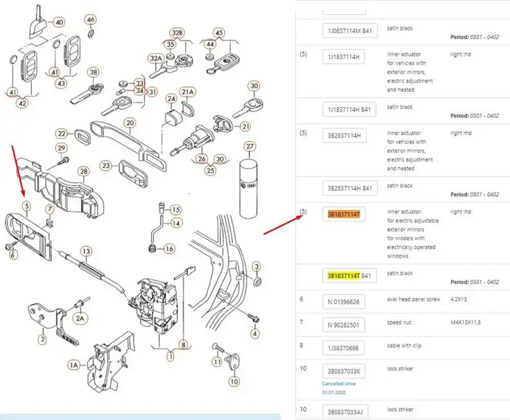This screenshot has height=420, width=510.
Task: Click part number 1J0837114M B41
Action: pyautogui.click(x=350, y=31)
